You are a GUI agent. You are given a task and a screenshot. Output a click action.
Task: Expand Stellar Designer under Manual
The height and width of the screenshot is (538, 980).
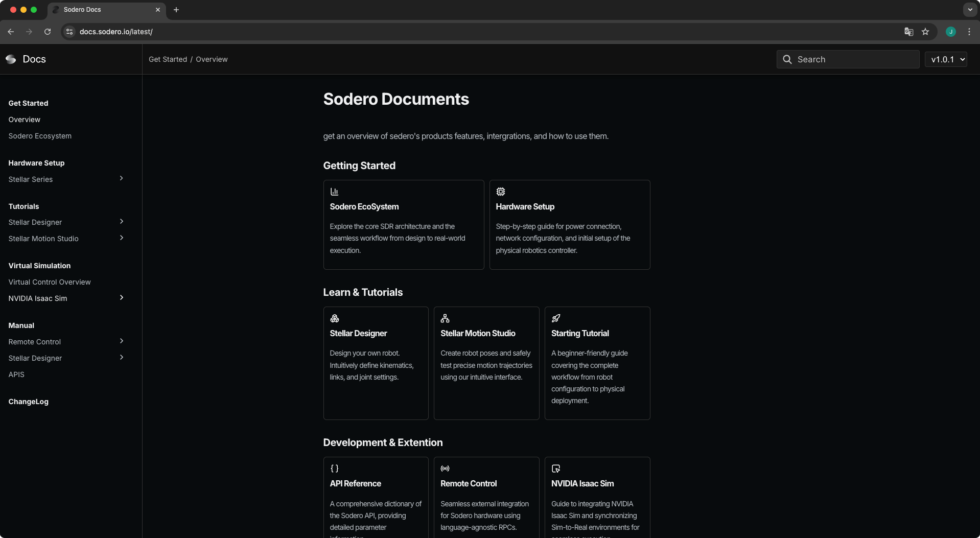coord(122,357)
